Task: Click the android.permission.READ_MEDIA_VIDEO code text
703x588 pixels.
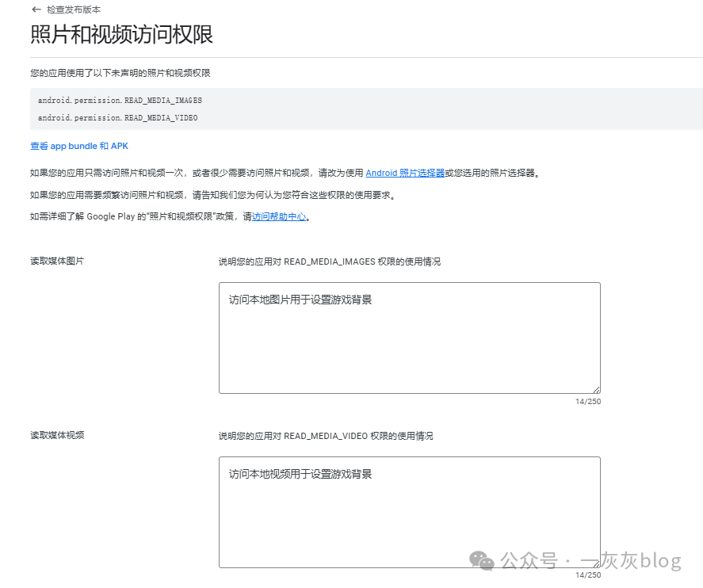Action: click(117, 117)
